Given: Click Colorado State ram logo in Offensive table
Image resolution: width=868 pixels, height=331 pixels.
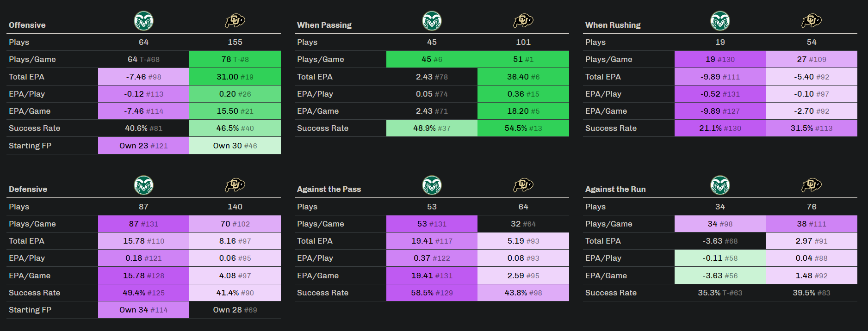Looking at the screenshot, I should point(143,21).
